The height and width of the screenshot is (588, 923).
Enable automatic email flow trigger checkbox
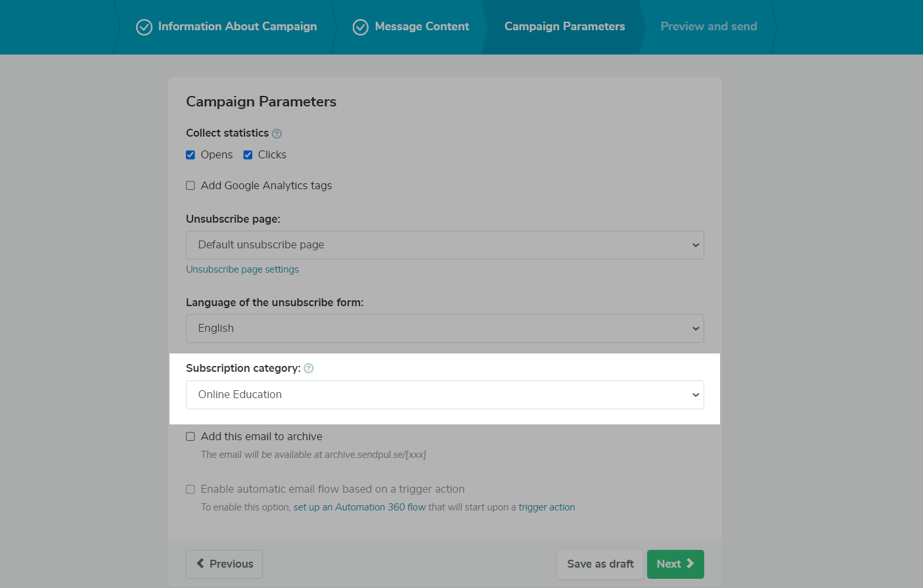pyautogui.click(x=191, y=489)
